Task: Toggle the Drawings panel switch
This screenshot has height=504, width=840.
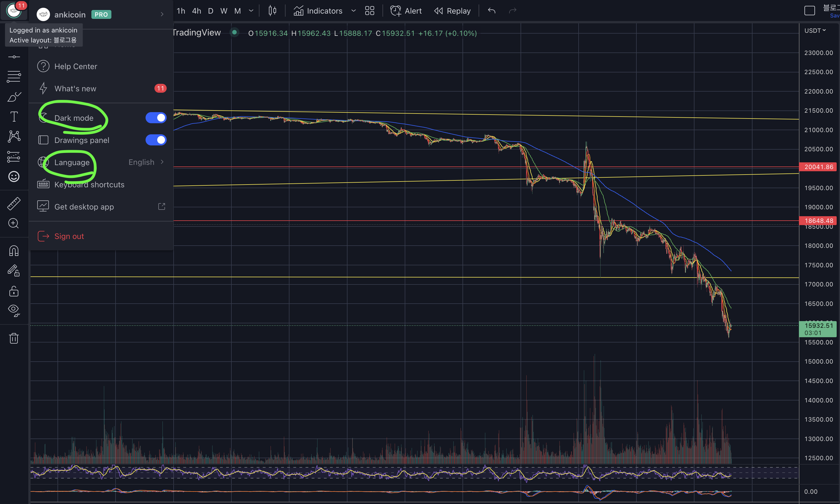Action: pyautogui.click(x=156, y=140)
